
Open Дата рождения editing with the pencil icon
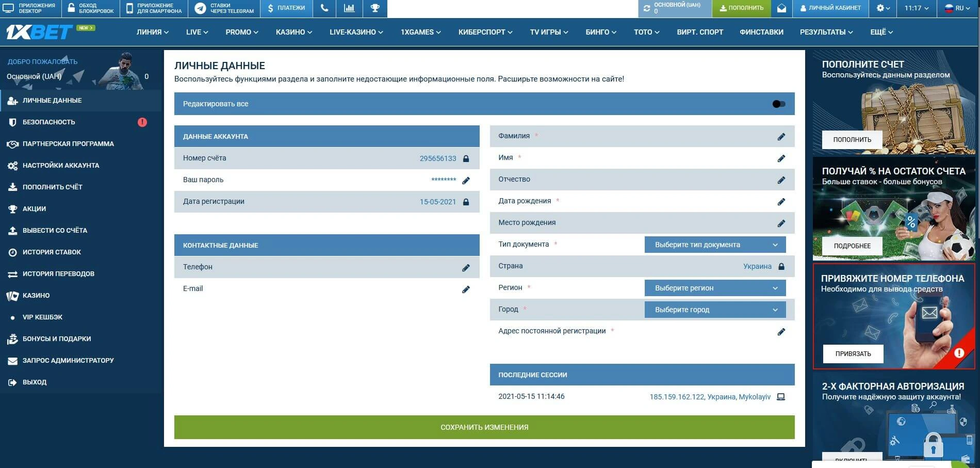click(x=782, y=201)
